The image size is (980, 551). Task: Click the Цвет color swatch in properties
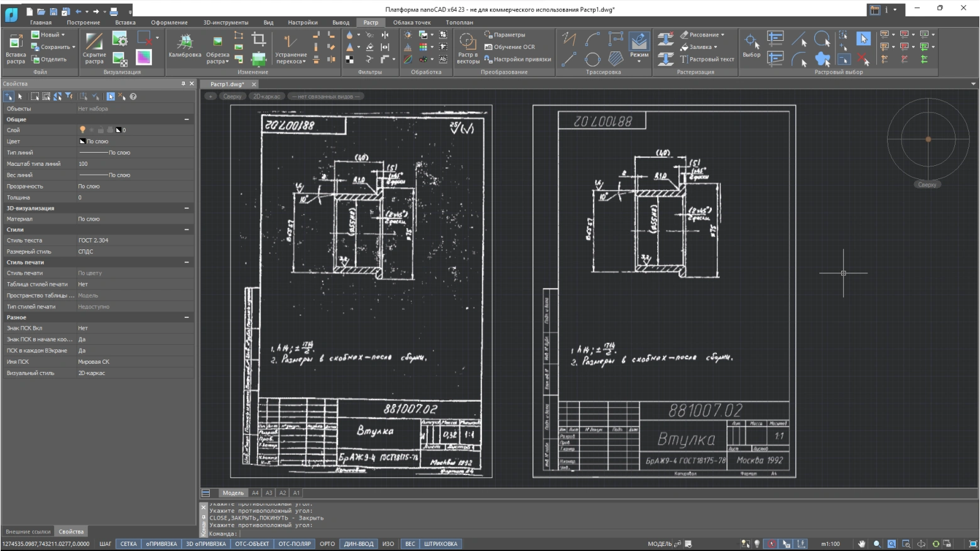(x=82, y=141)
